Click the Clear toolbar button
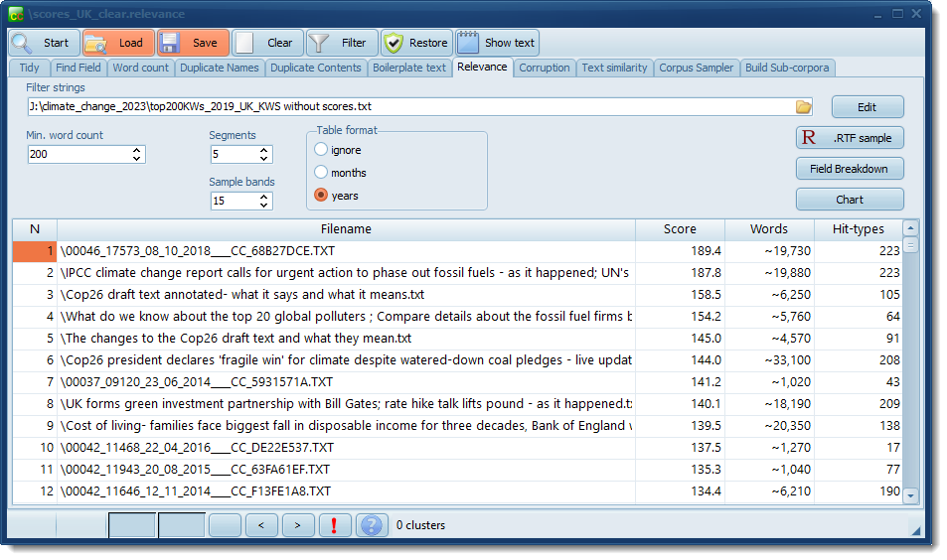 click(x=267, y=43)
